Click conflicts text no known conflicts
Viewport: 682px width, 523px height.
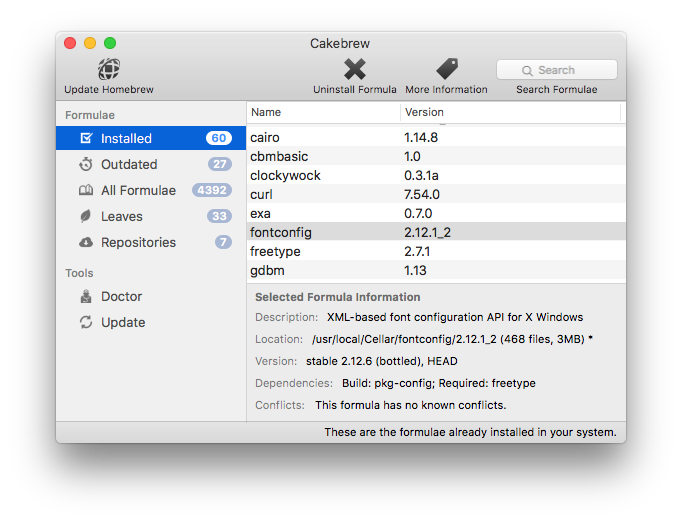pyautogui.click(x=411, y=405)
